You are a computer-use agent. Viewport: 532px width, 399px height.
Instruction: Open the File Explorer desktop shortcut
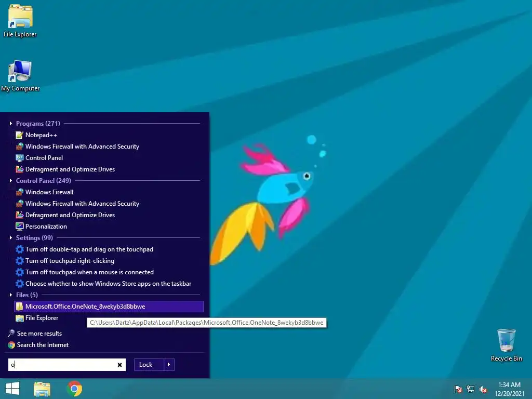point(20,21)
